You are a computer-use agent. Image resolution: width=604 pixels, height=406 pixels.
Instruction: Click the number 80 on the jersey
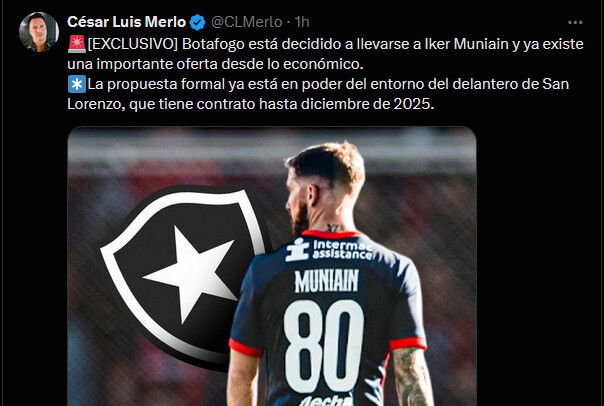coord(324,346)
